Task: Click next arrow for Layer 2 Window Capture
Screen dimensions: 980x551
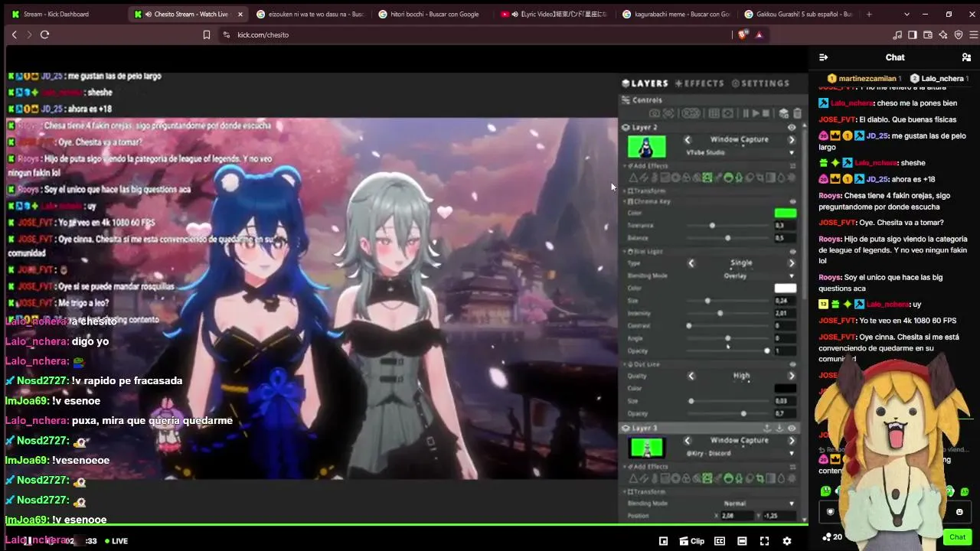Action: tap(792, 140)
